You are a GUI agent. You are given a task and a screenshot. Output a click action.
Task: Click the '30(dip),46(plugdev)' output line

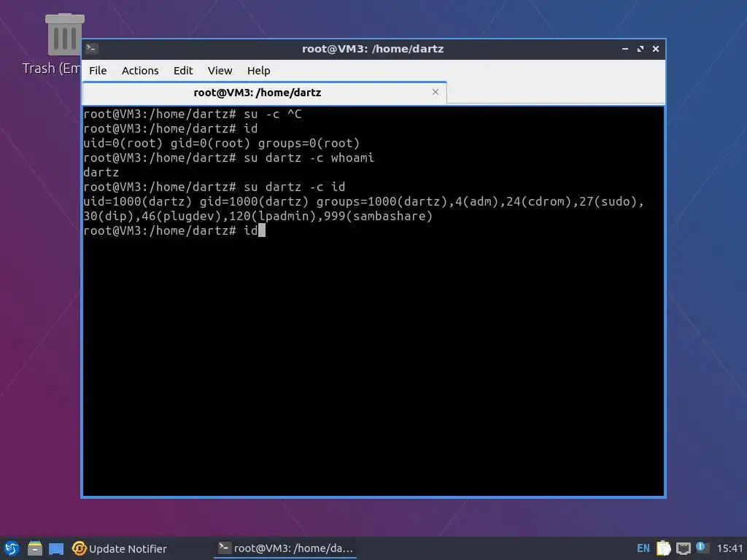click(x=258, y=216)
